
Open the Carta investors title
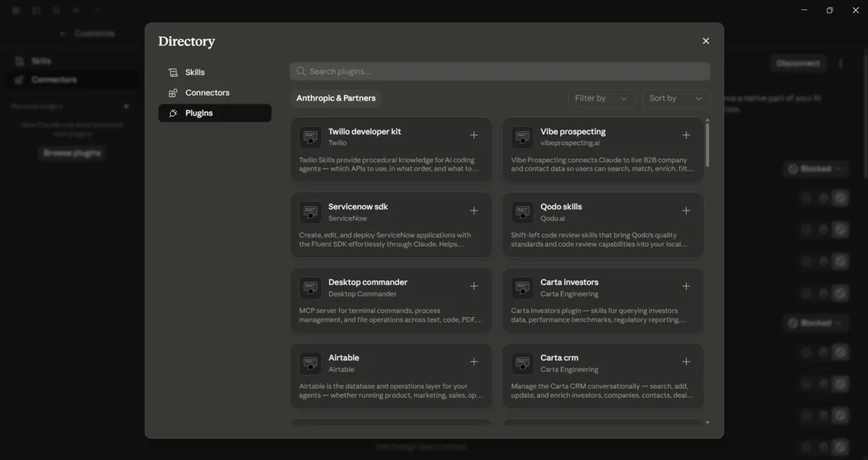tap(569, 282)
